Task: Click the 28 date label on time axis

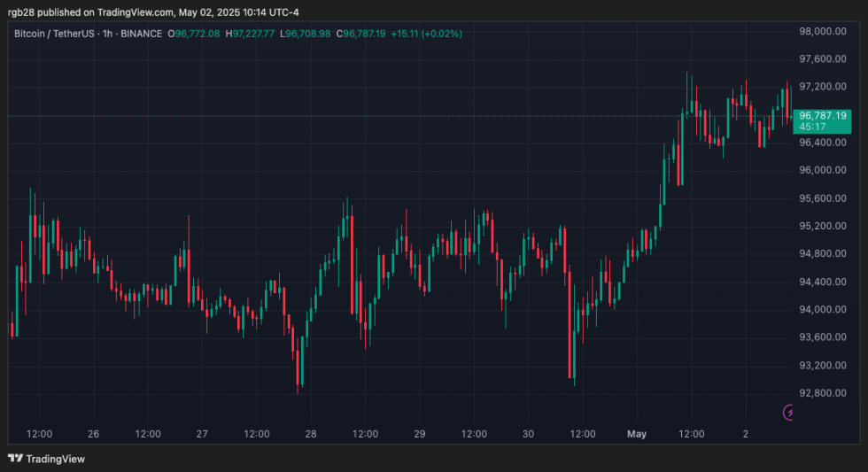Action: pyautogui.click(x=311, y=435)
